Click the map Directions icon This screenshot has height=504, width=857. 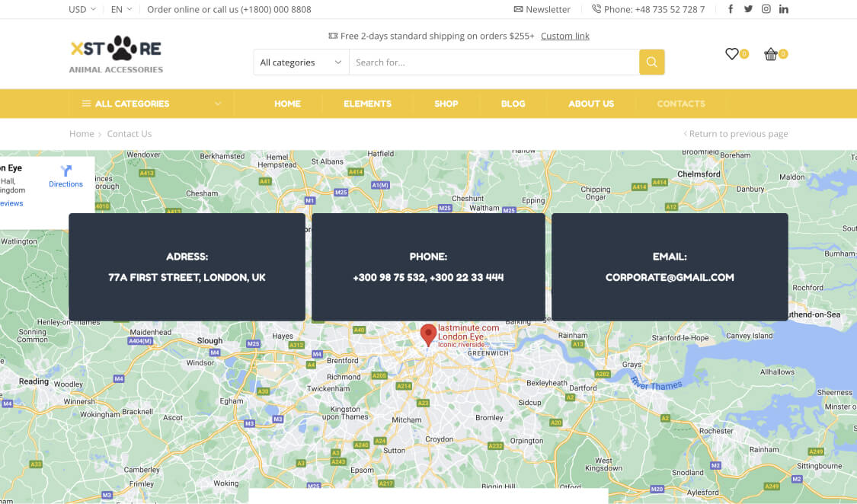[66, 172]
